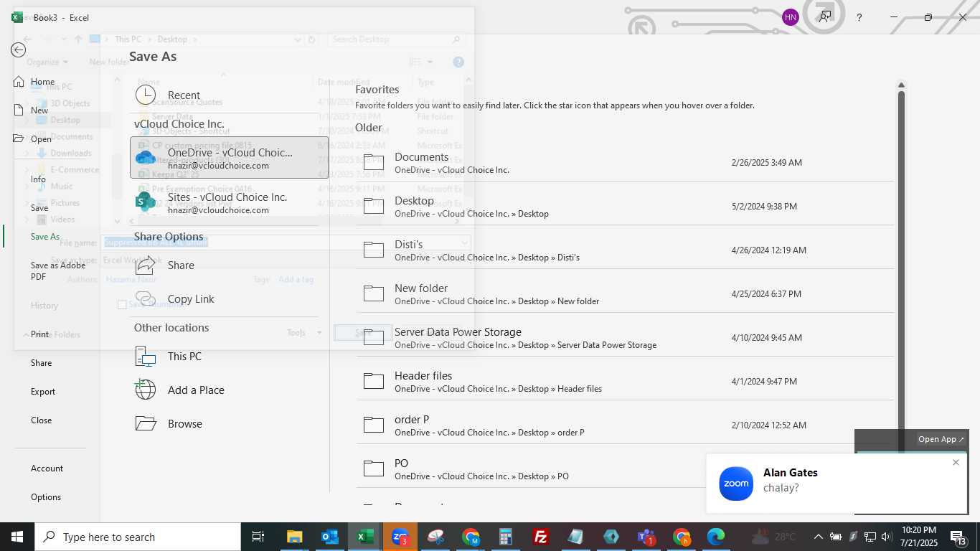Open the Print page in backstage

pos(40,334)
